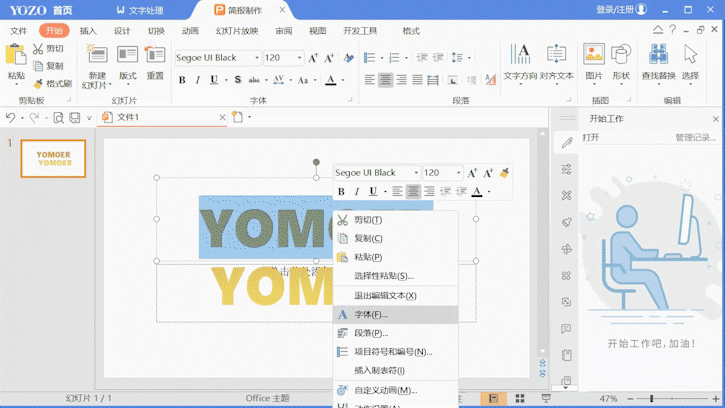
Task: Toggle italic in the ribbon
Action: tap(197, 80)
